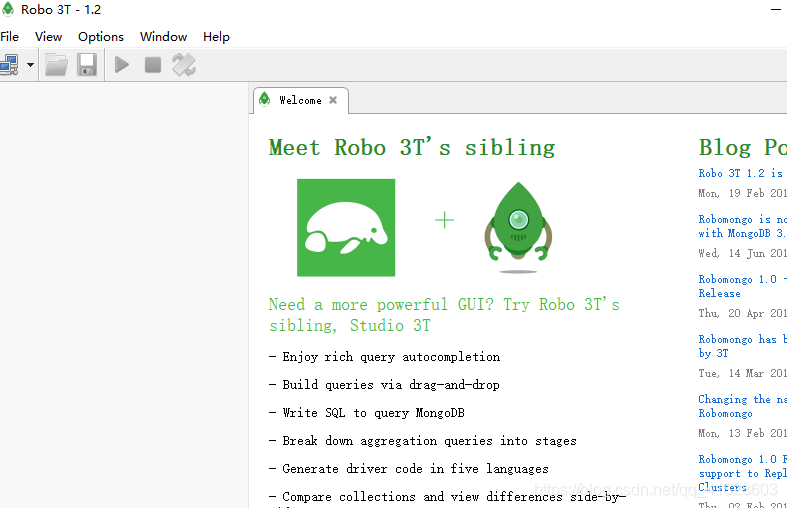
Task: Click the Generate driver code line
Action: click(x=409, y=469)
